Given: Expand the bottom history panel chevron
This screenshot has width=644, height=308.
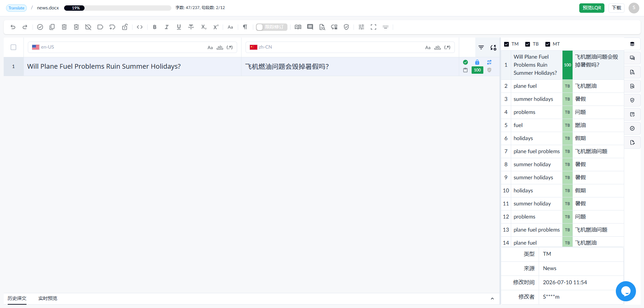Looking at the screenshot, I should tap(492, 299).
